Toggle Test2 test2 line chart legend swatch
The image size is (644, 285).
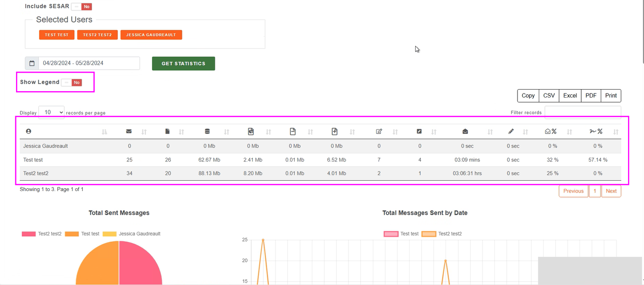coord(429,234)
